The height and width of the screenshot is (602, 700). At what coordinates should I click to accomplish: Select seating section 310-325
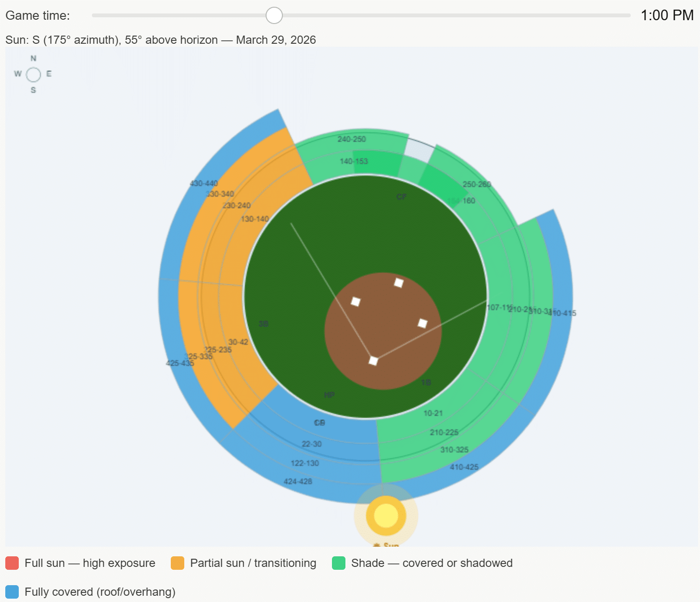tap(454, 450)
